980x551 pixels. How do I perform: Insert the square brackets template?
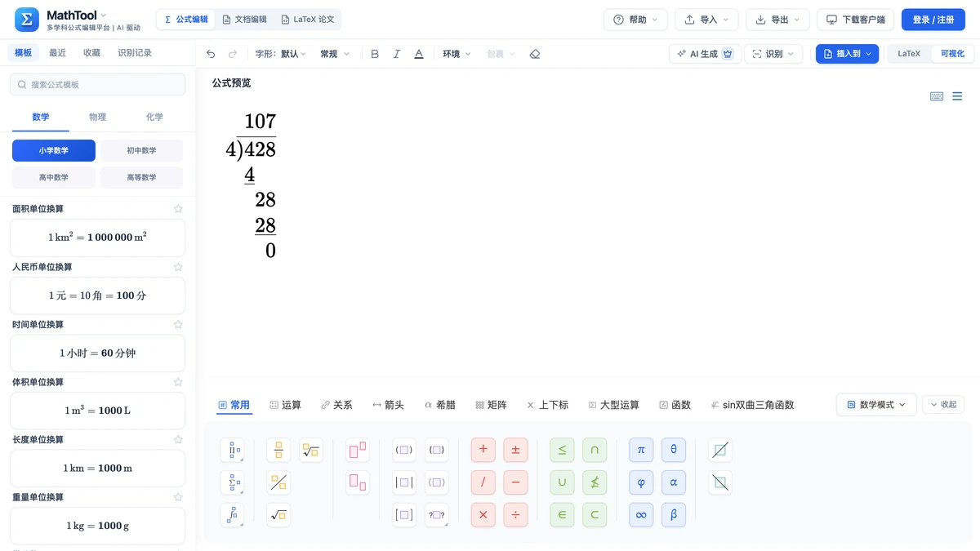coord(404,515)
